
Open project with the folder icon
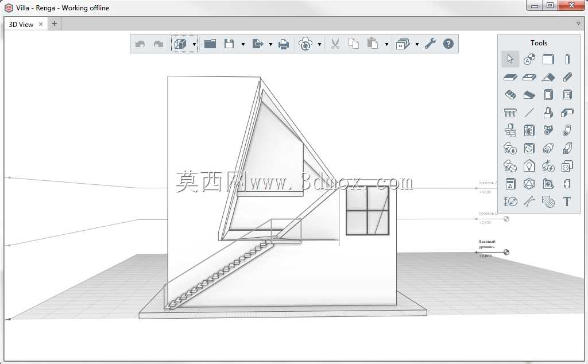click(210, 44)
